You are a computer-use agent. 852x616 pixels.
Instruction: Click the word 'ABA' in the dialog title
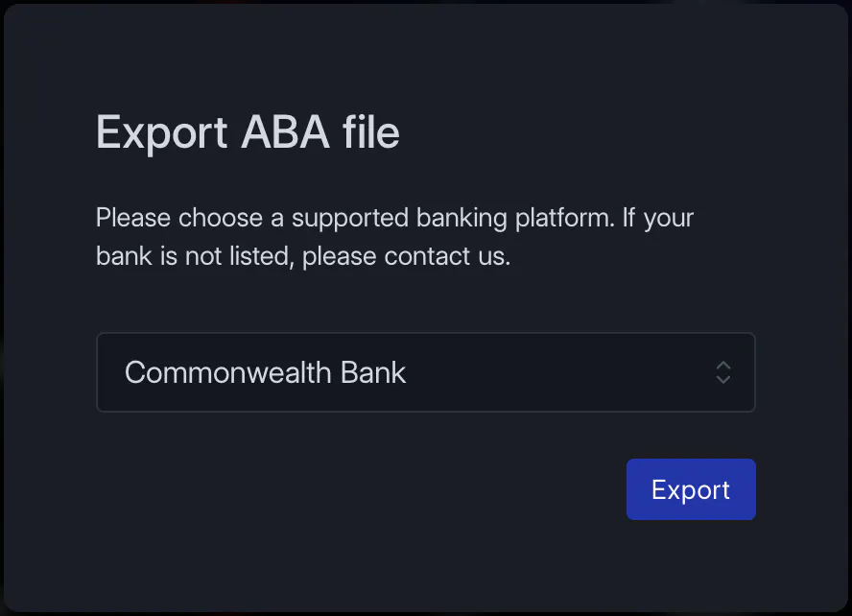click(285, 132)
